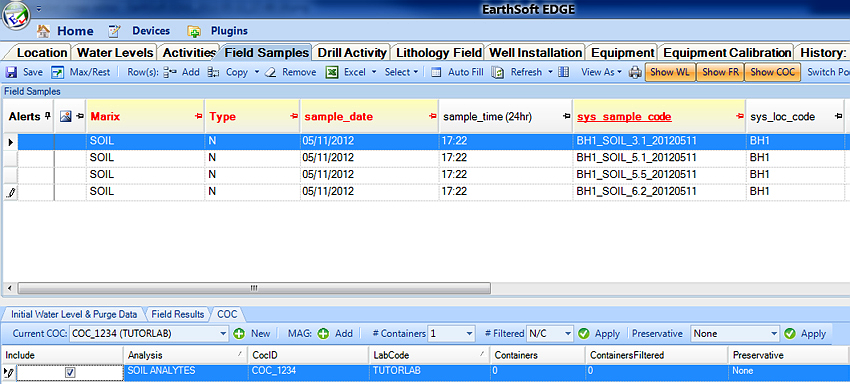This screenshot has height=384, width=850.
Task: Open the Refresh dropdown arrow
Action: [x=550, y=72]
